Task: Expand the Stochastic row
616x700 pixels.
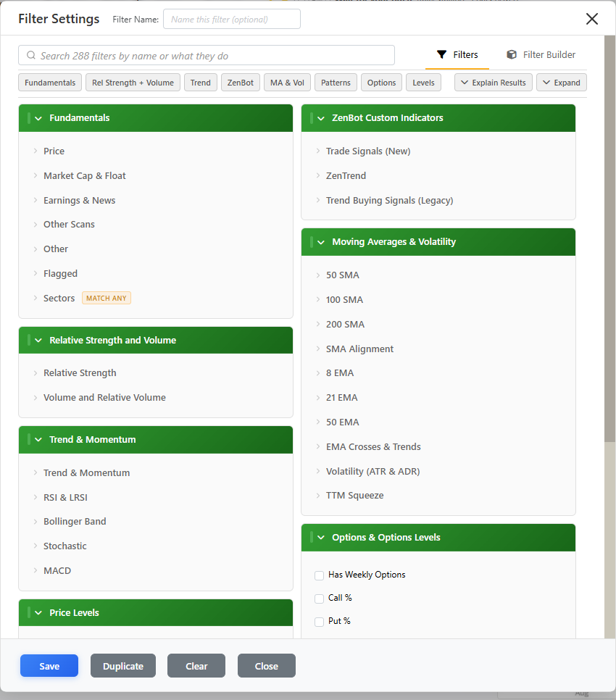Action: [x=156, y=546]
